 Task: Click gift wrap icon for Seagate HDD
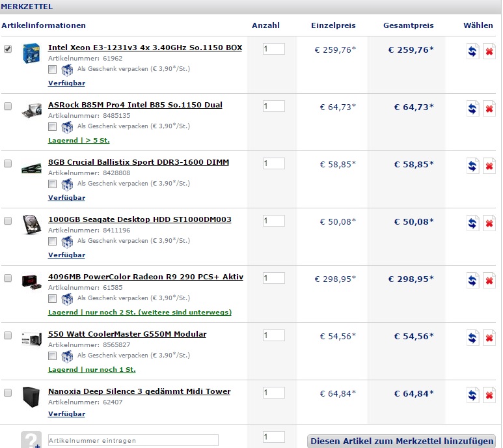point(67,242)
